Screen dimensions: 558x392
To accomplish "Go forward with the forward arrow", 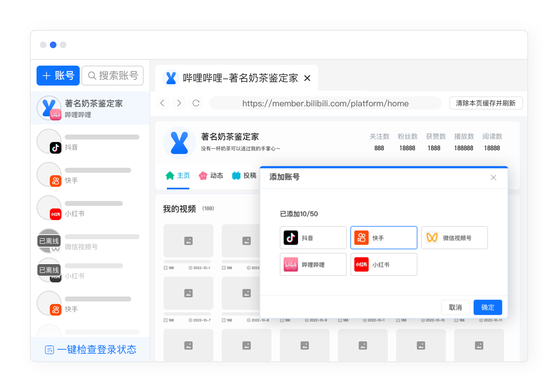I will 179,103.
